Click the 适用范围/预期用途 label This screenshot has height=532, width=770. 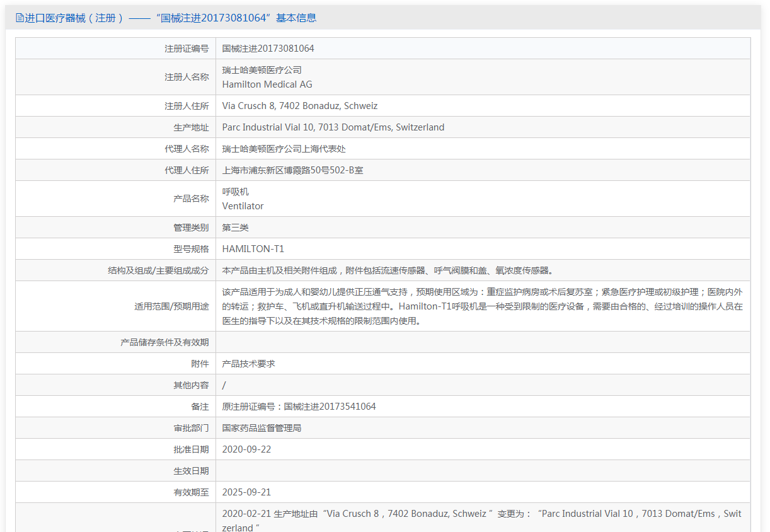[171, 306]
